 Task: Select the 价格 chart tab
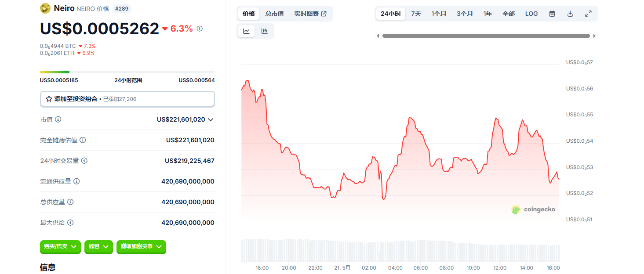coord(249,14)
